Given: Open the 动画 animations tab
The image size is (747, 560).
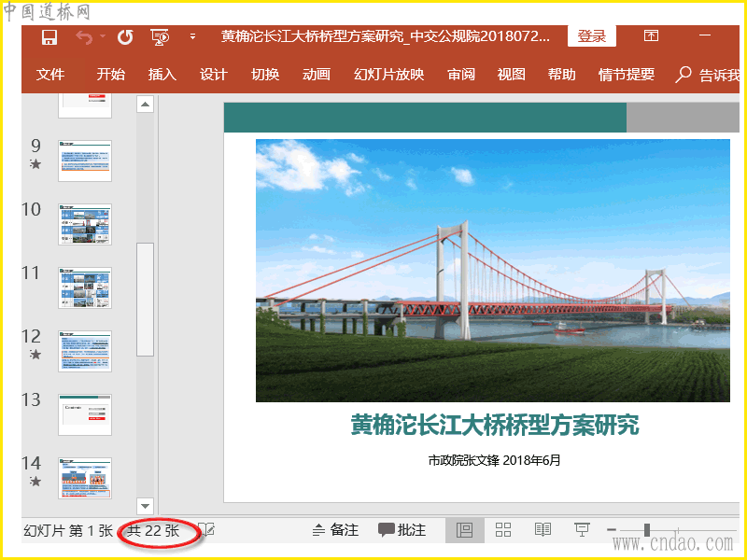Looking at the screenshot, I should point(317,75).
